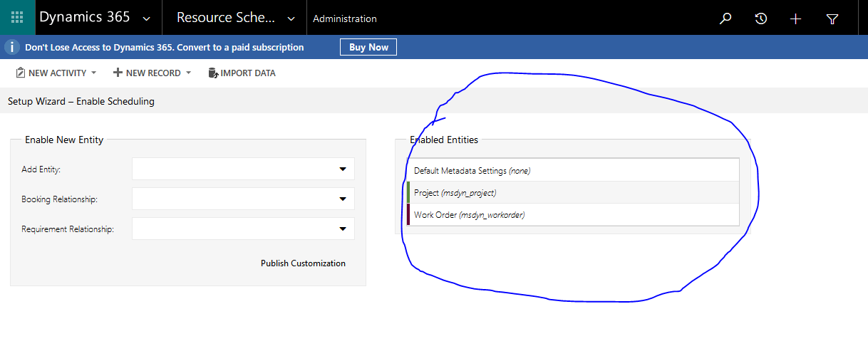Screen dimensions: 868x346
Task: Click the Dynamics 365 title
Action: 85,18
